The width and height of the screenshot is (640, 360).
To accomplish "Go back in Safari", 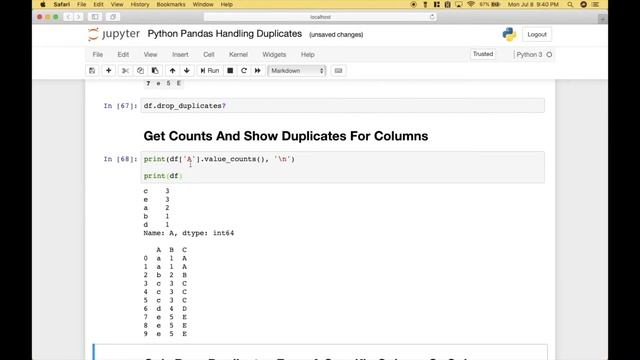I will pos(68,17).
